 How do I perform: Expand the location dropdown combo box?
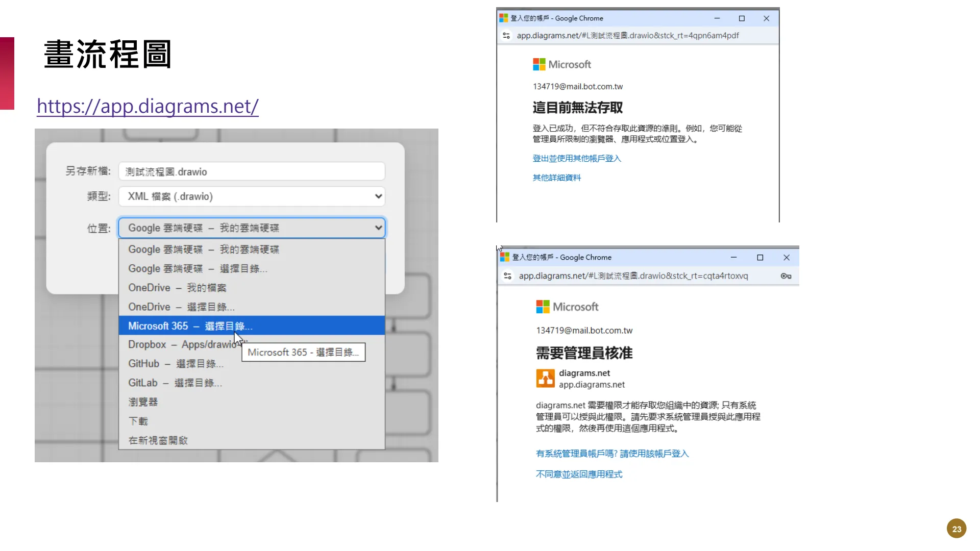point(252,228)
